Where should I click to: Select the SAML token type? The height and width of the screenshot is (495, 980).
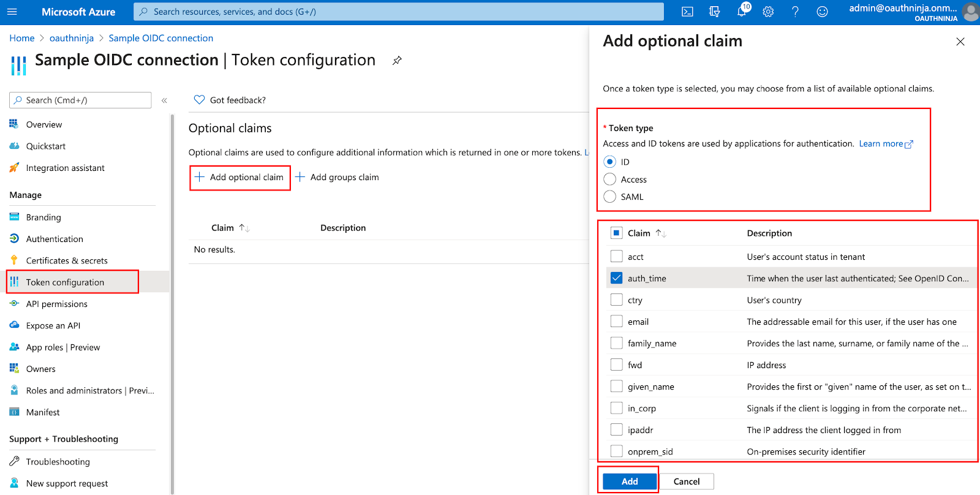pyautogui.click(x=609, y=197)
